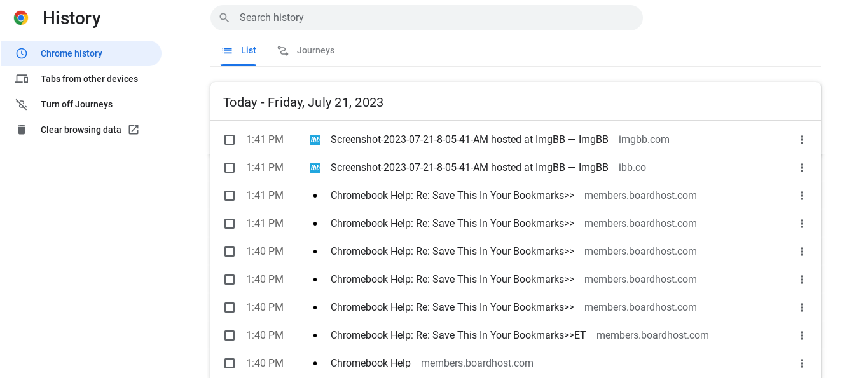
Task: Open external-link icon beside Clear browsing data
Action: (134, 130)
